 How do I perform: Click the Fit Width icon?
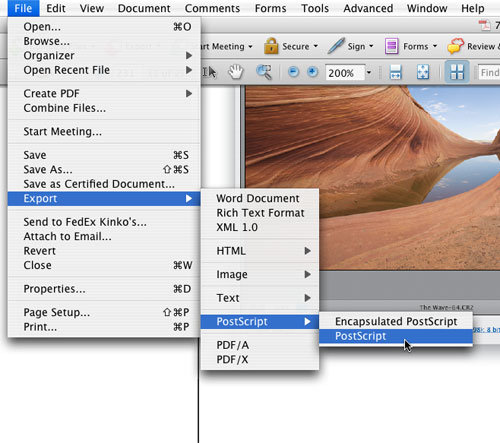coord(395,72)
